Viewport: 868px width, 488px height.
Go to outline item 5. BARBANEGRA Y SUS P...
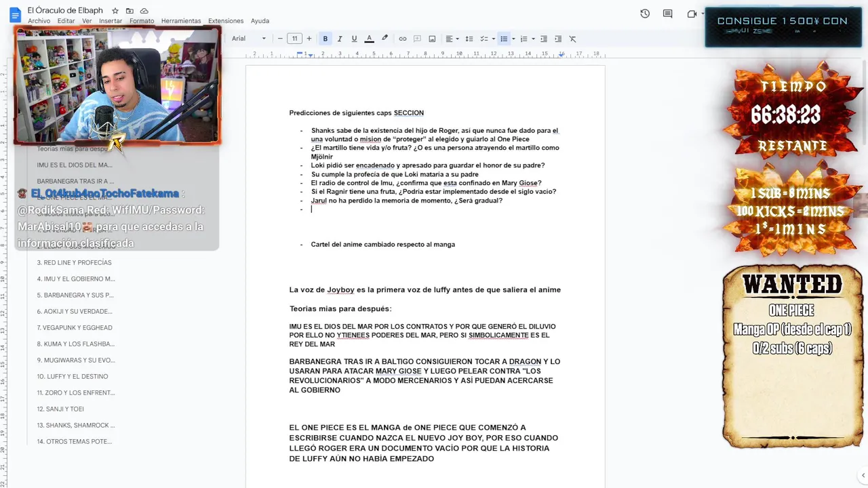click(x=75, y=295)
